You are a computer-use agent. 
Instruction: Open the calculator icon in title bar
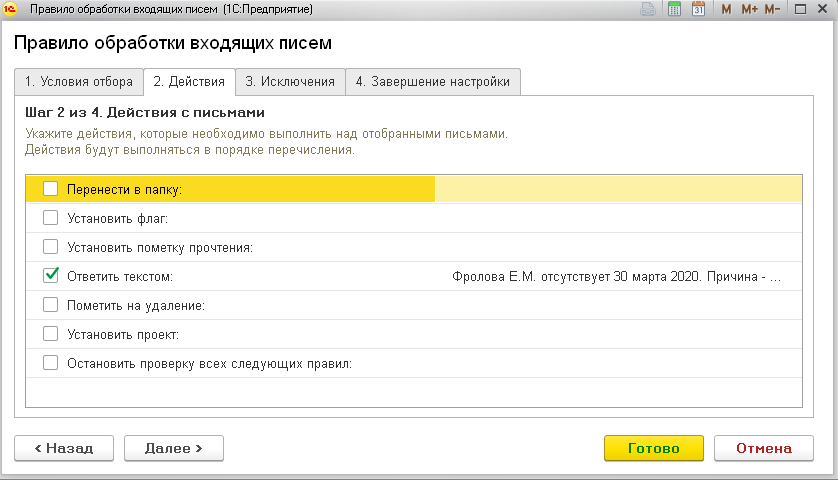click(674, 9)
